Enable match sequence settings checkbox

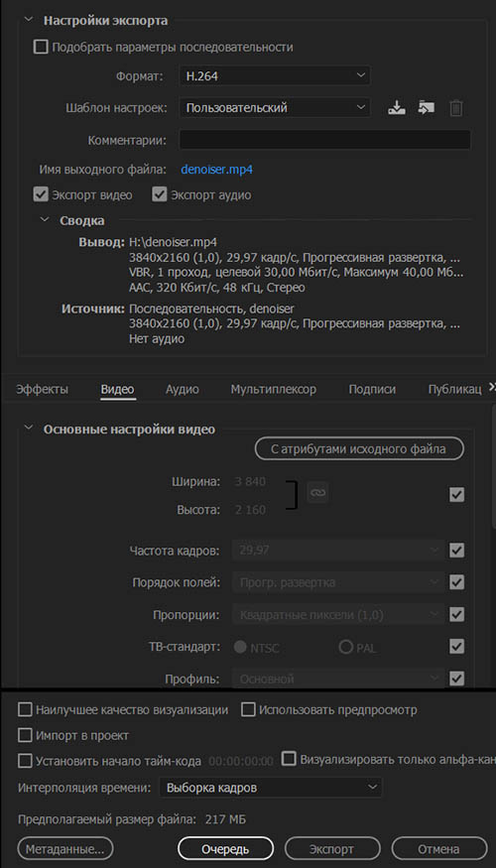(x=41, y=47)
